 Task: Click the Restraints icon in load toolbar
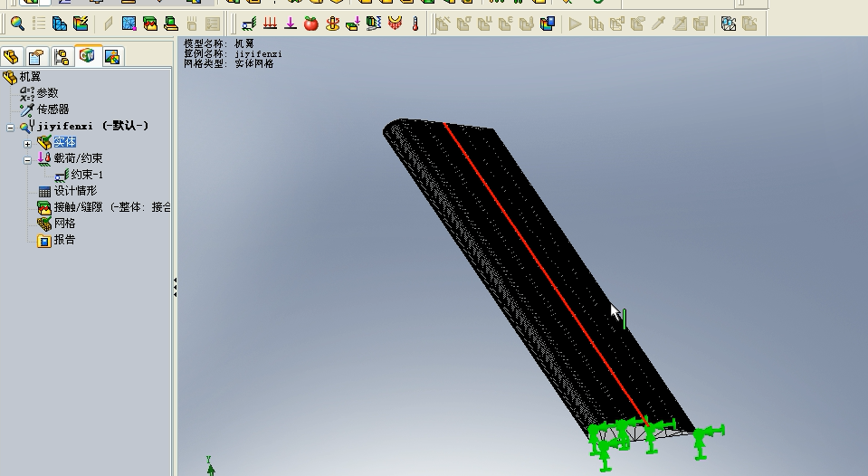(x=249, y=24)
